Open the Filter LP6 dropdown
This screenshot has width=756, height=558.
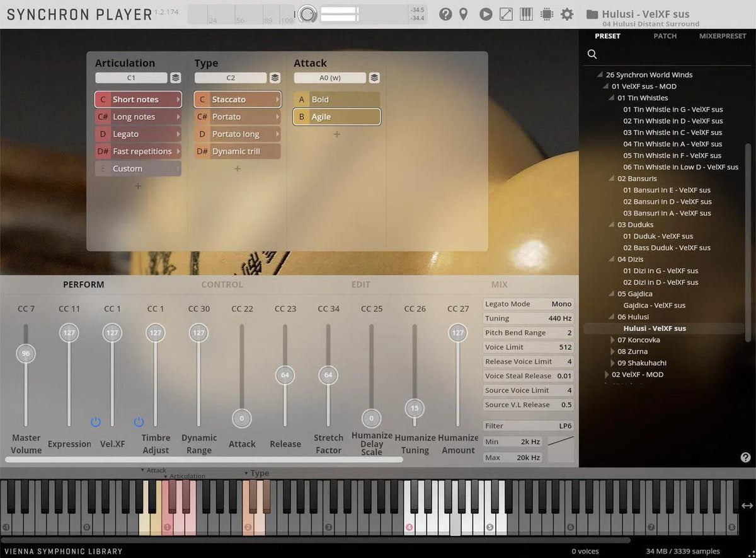pos(528,426)
